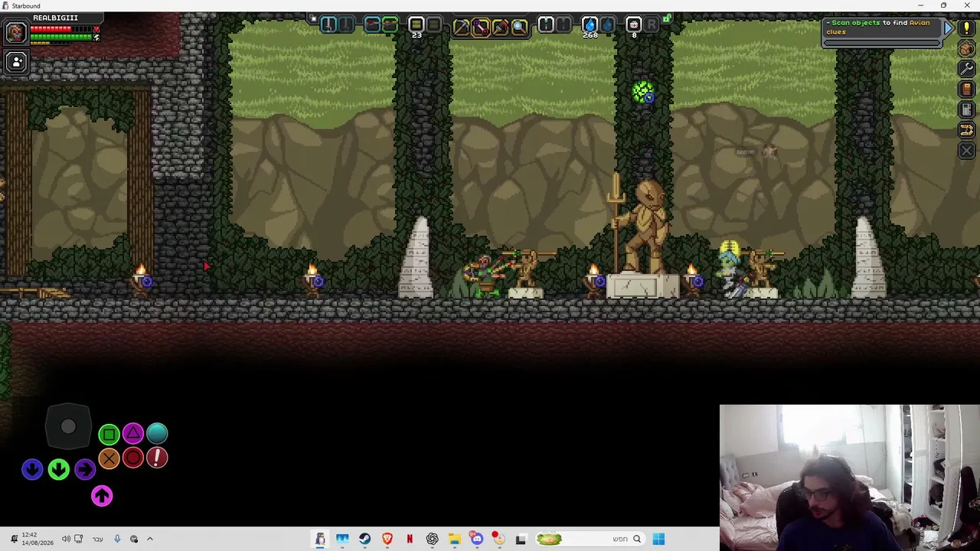Select the blue-bordered gun hotbar slot
Screen dimensions: 980x551
click(372, 24)
